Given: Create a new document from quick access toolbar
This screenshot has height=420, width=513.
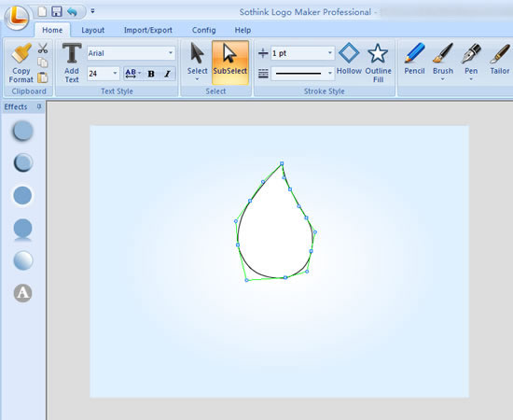Looking at the screenshot, I should tap(42, 12).
